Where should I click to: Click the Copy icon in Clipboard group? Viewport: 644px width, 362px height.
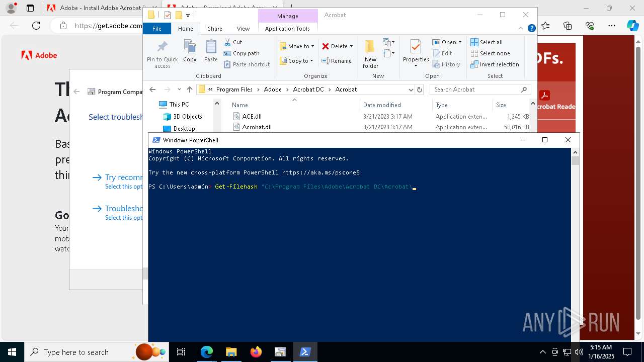tap(190, 51)
